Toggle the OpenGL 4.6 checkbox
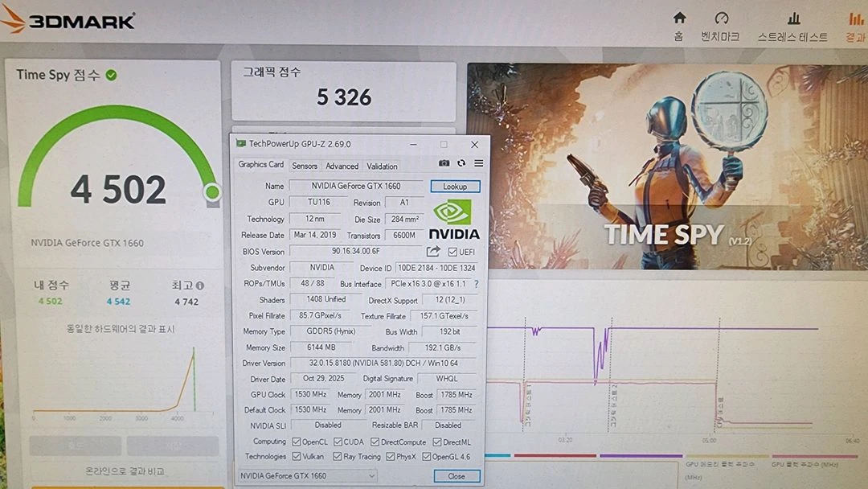868x489 pixels. coord(426,456)
